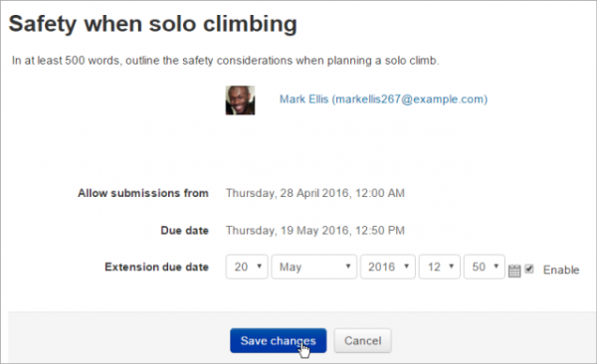
Task: Click the assignment description text
Action: tap(226, 61)
